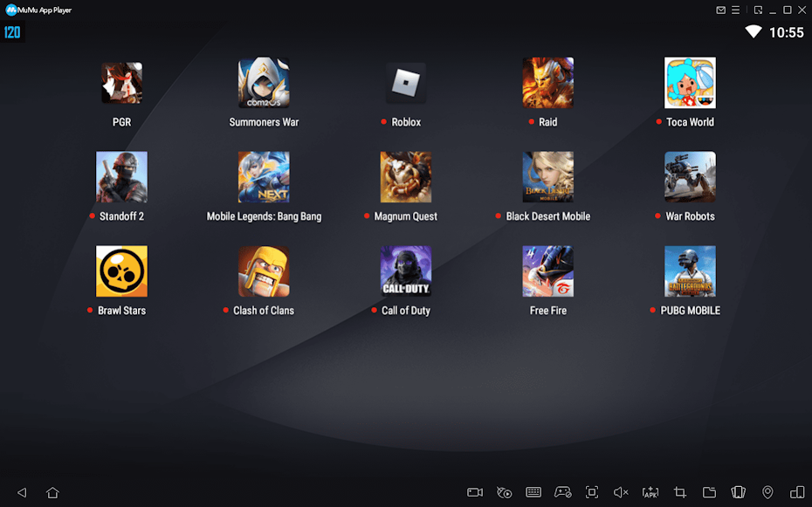Viewport: 812px width, 507px height.
Task: Click the Wi-Fi status icon
Action: click(753, 32)
